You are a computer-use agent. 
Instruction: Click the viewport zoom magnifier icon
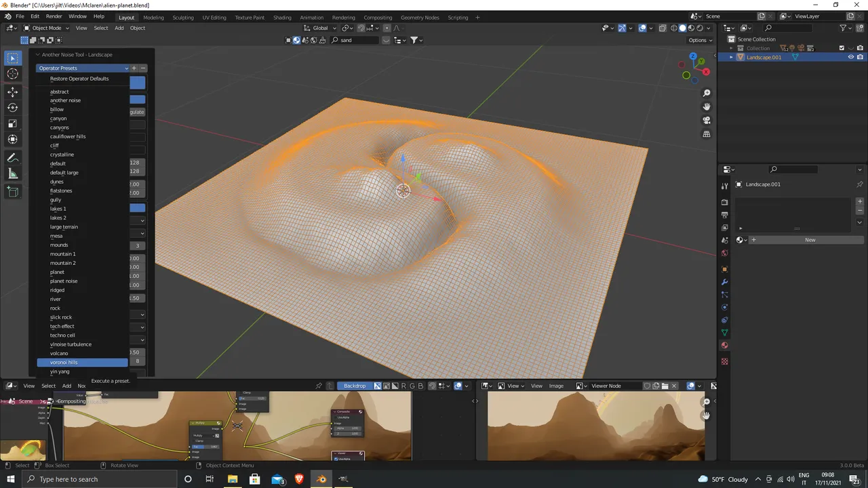click(x=707, y=93)
